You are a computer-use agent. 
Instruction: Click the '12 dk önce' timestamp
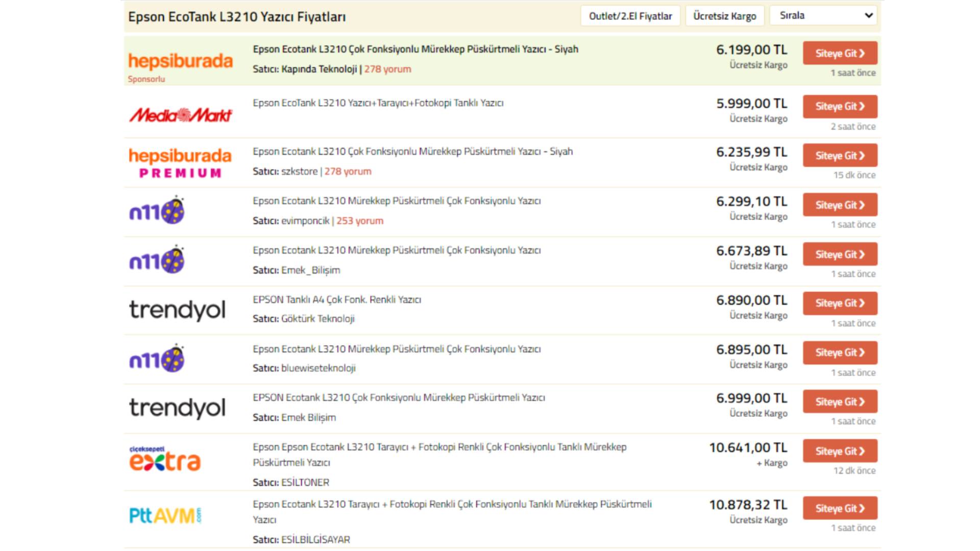854,470
